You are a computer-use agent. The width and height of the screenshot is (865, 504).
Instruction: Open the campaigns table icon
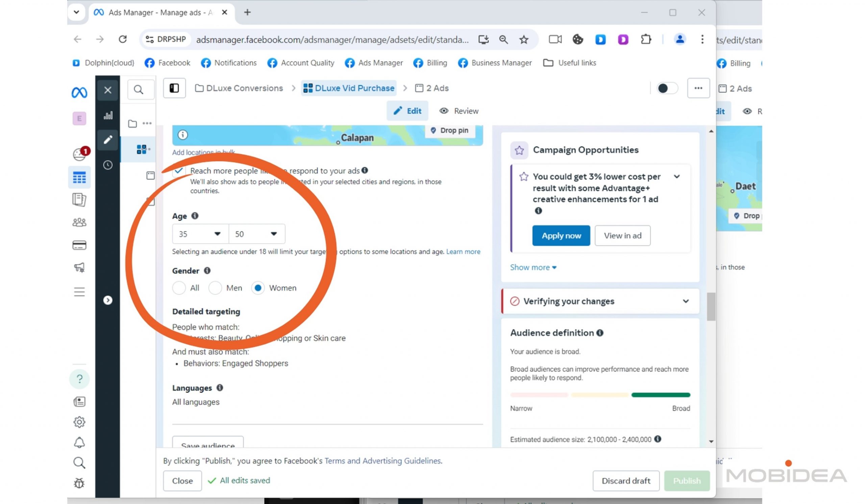click(79, 178)
